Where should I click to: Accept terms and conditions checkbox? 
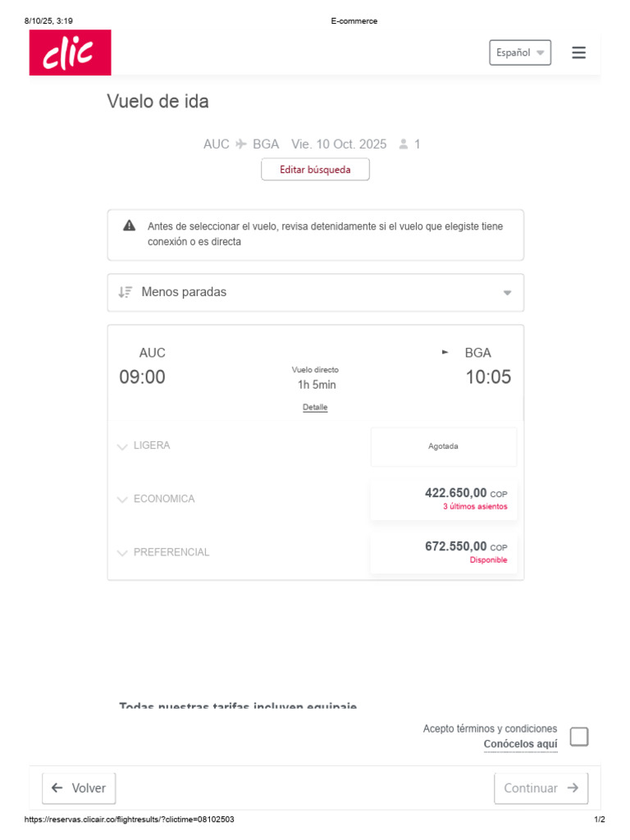(579, 737)
